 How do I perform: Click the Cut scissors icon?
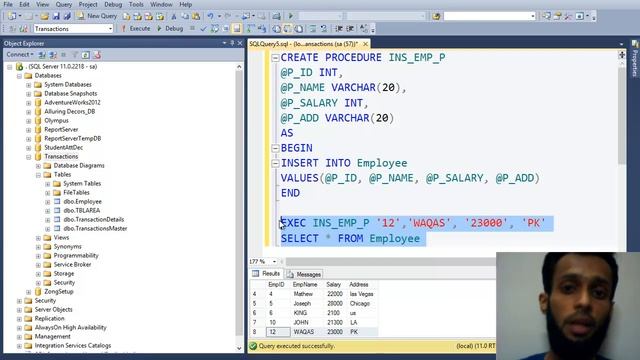(174, 16)
